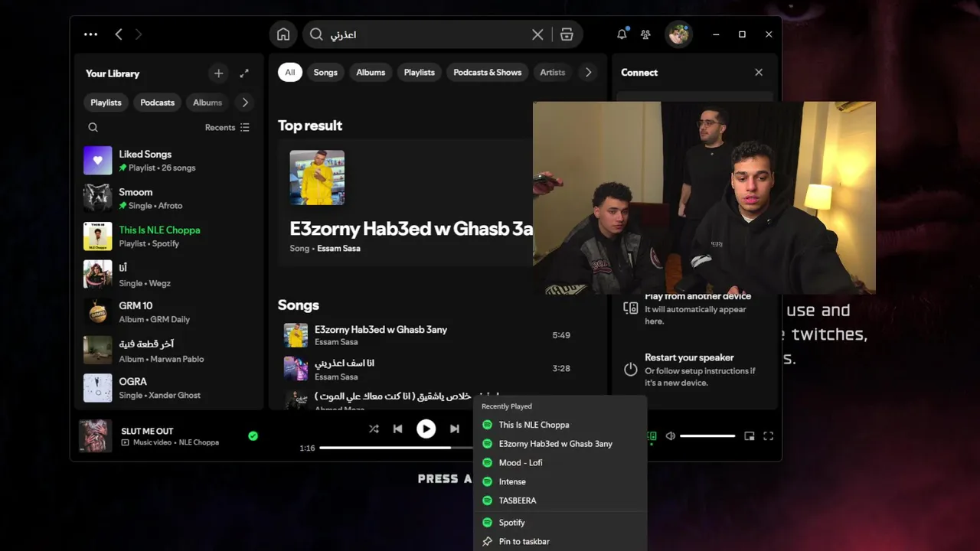Launch Spotify from the jump list

[559, 523]
